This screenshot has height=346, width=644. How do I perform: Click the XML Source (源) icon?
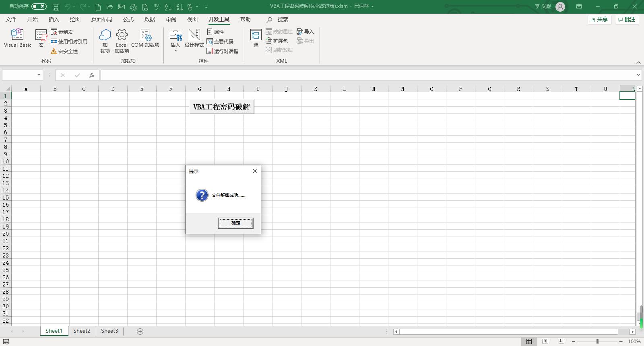[256, 38]
